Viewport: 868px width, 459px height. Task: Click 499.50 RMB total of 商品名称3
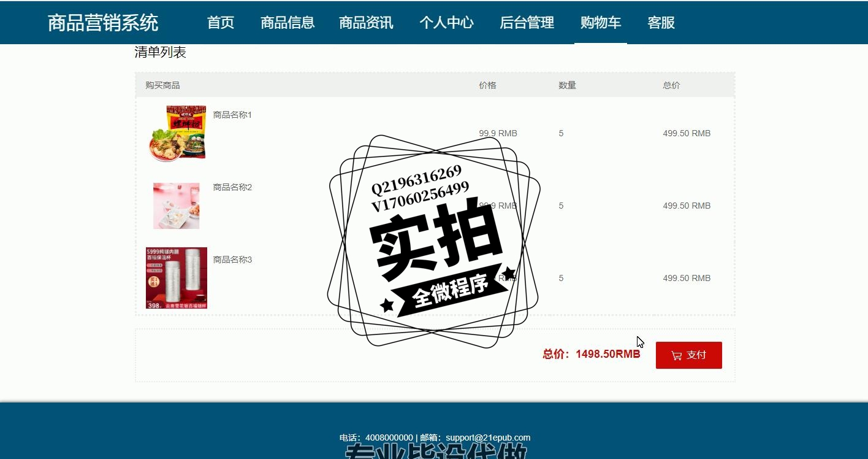687,278
